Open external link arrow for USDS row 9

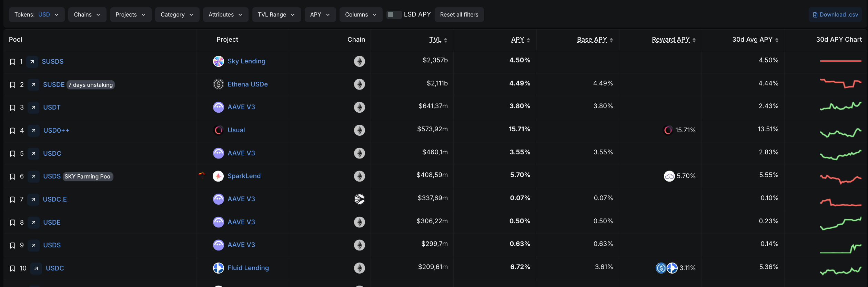coord(33,245)
